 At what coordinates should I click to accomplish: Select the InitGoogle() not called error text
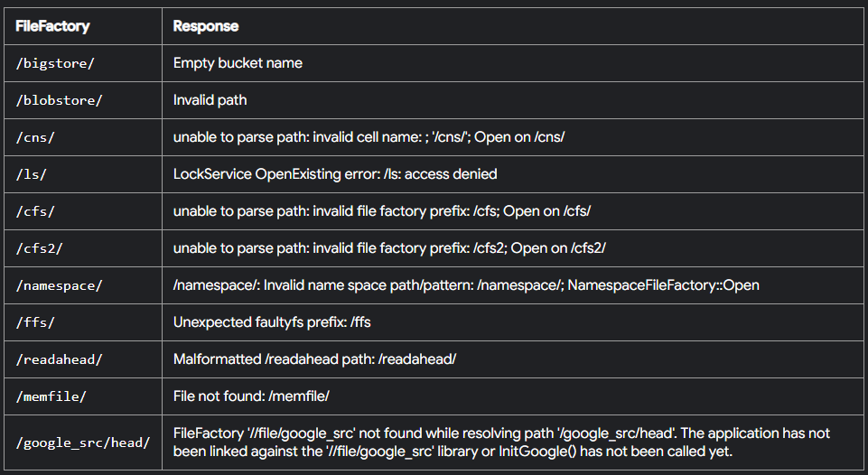[x=501, y=442]
